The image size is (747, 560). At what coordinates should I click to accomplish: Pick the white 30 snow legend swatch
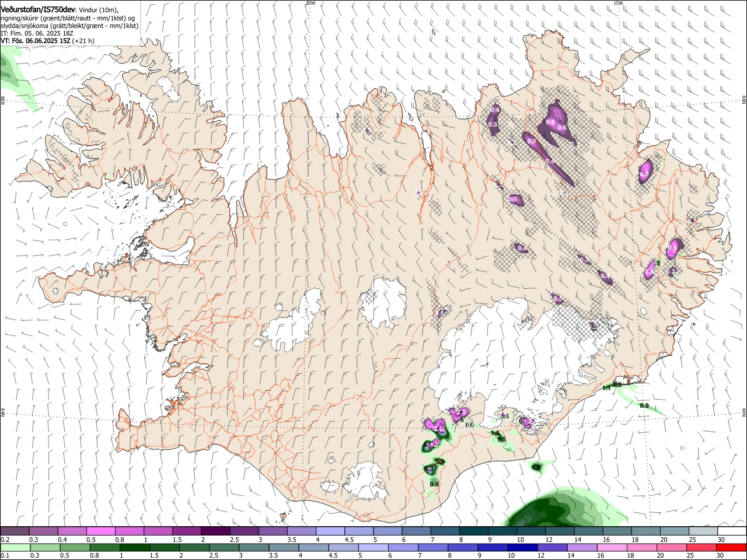(731, 531)
